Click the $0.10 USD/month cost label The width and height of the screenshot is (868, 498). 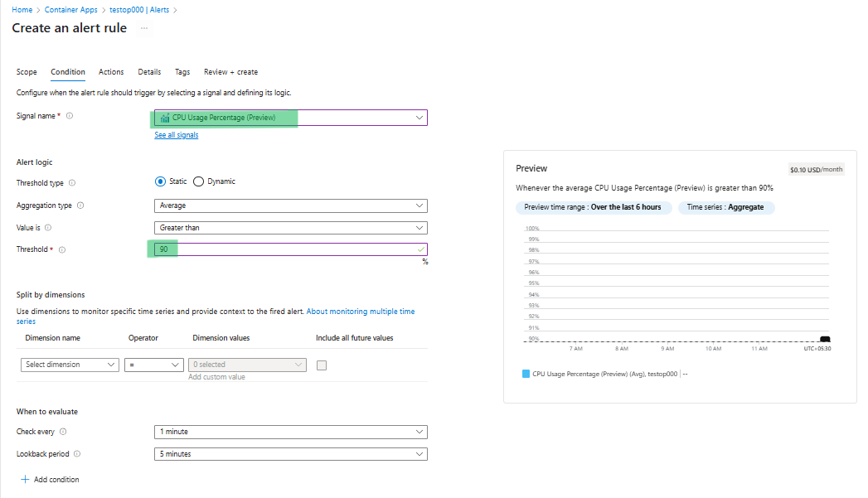tap(817, 170)
